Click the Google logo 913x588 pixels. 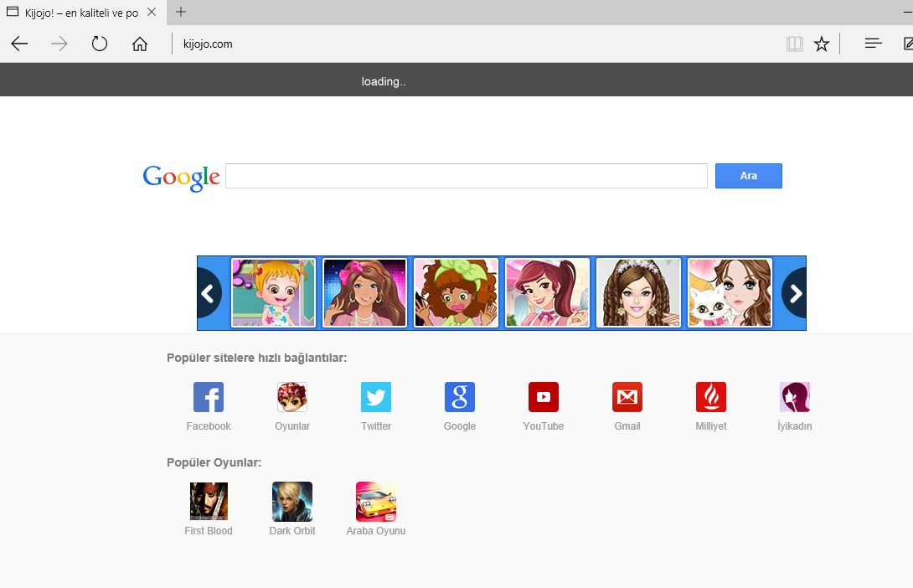(x=181, y=177)
